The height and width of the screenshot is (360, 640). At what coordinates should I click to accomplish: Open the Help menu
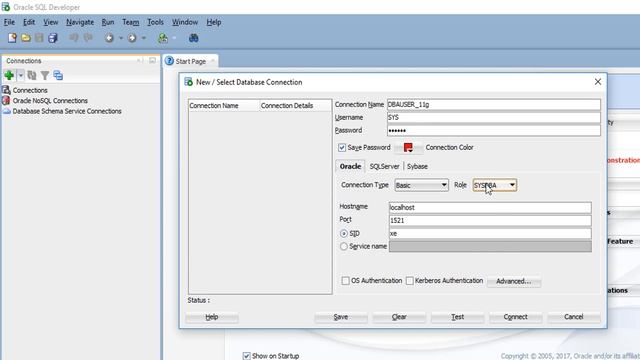[213, 22]
